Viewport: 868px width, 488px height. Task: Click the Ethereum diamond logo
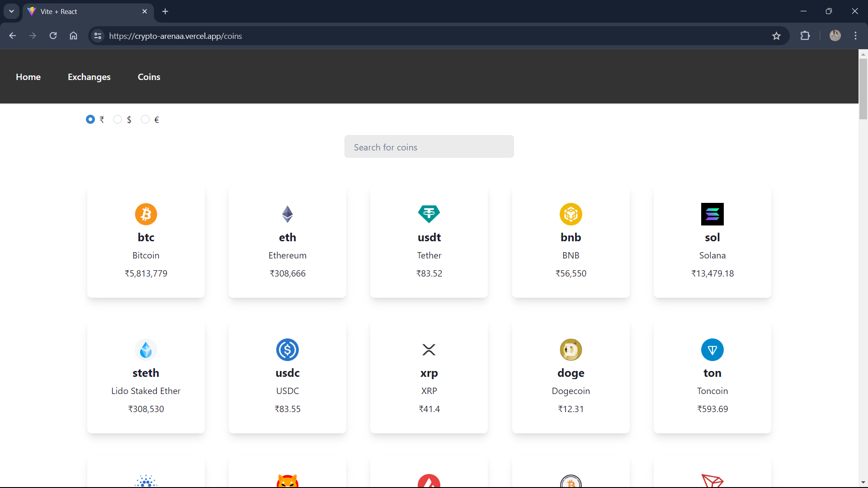point(288,214)
